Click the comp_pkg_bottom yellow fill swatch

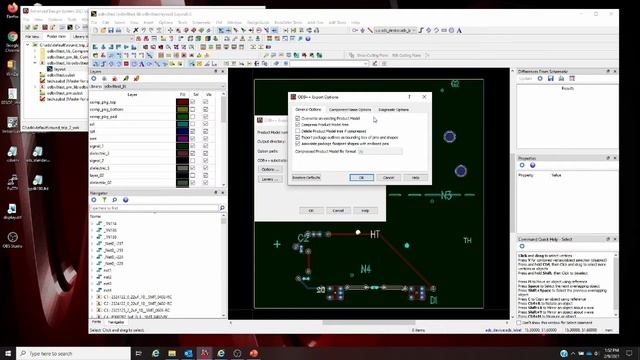point(182,109)
